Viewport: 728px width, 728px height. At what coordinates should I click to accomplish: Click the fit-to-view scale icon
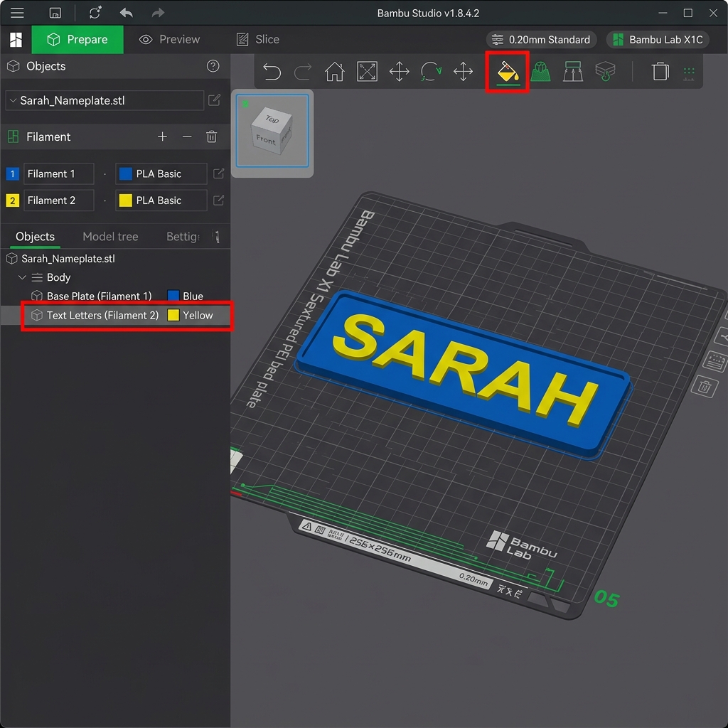pos(367,72)
